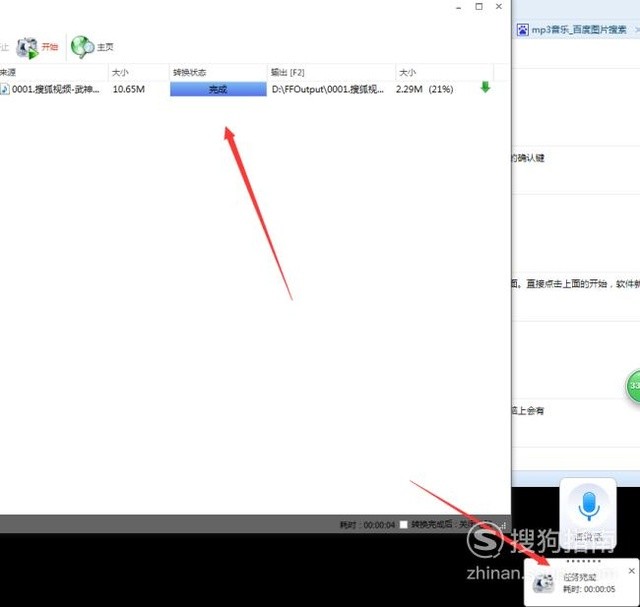
Task: Toggle the 转换完成后 shutdown checkbox
Action: (x=403, y=525)
